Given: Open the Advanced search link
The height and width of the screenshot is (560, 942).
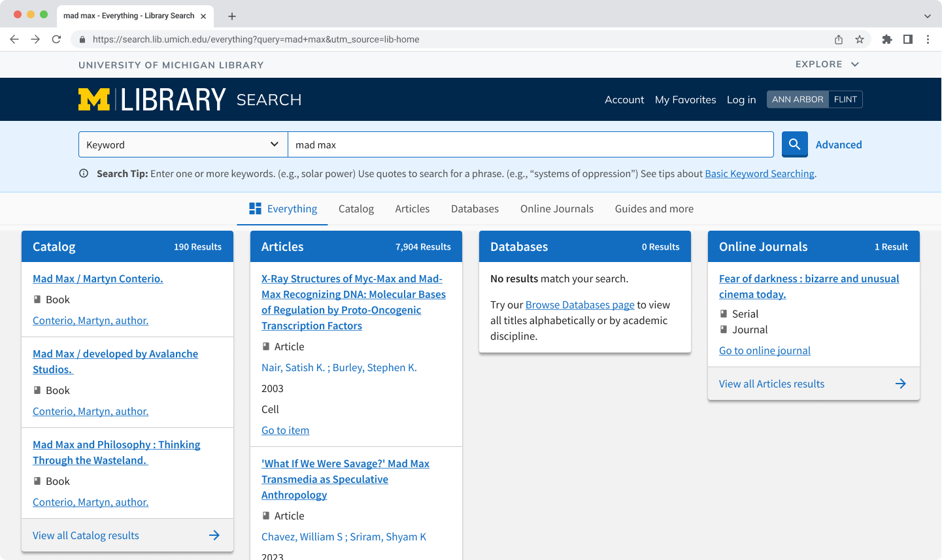Looking at the screenshot, I should (x=839, y=144).
